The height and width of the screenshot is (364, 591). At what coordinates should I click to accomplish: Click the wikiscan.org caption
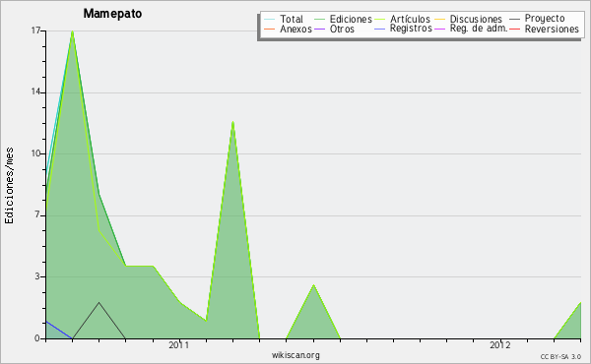pos(295,355)
